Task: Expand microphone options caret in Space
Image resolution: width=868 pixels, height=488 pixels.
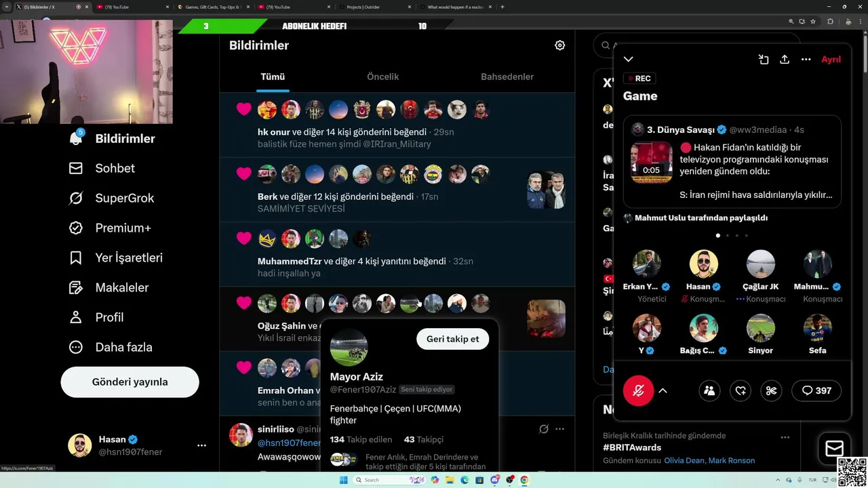Action: tap(663, 390)
